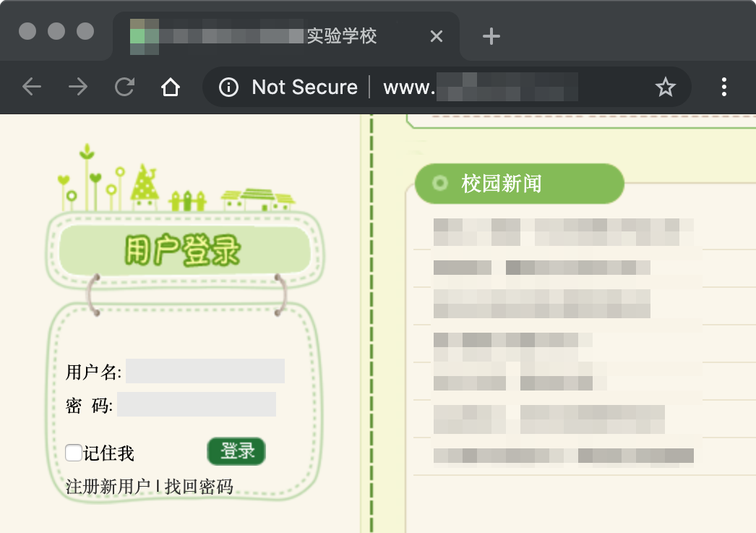Click the green circle icon beside 校园新闻
756x533 pixels.
coord(440,184)
